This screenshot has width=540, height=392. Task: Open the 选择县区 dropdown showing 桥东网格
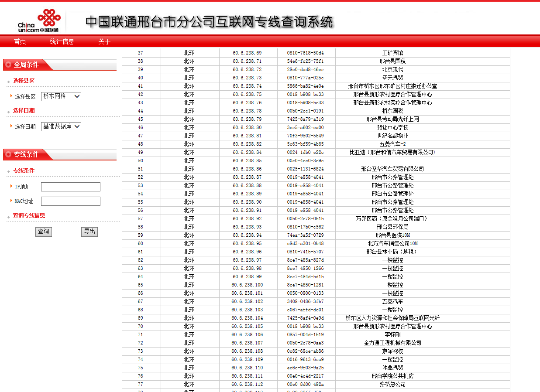coord(61,96)
